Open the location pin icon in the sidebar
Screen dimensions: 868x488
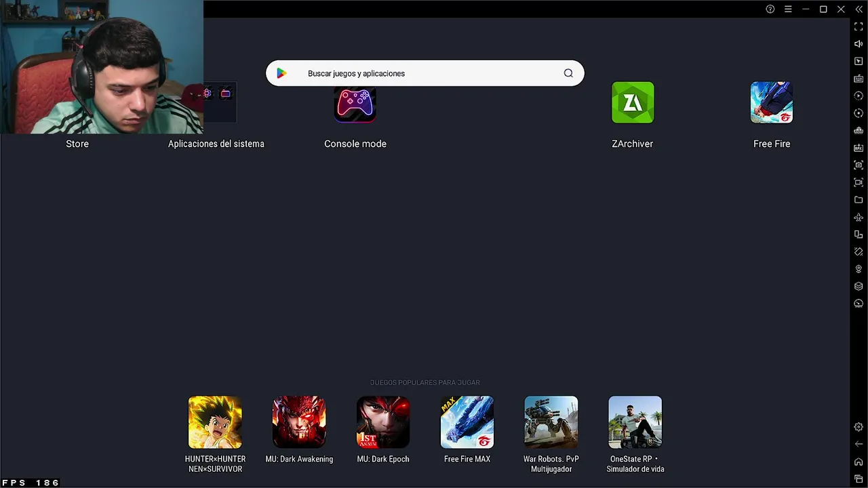[x=859, y=269]
